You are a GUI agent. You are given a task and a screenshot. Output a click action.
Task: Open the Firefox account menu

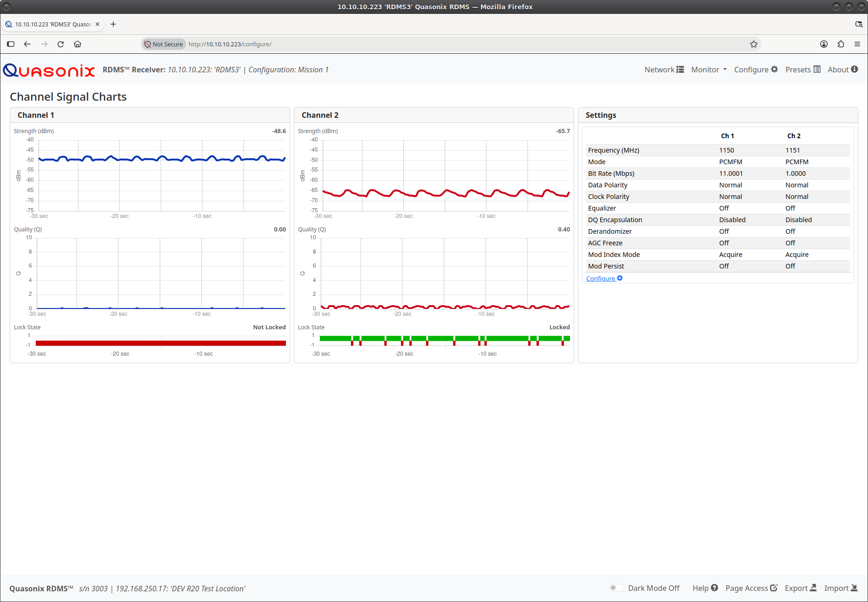tap(824, 44)
